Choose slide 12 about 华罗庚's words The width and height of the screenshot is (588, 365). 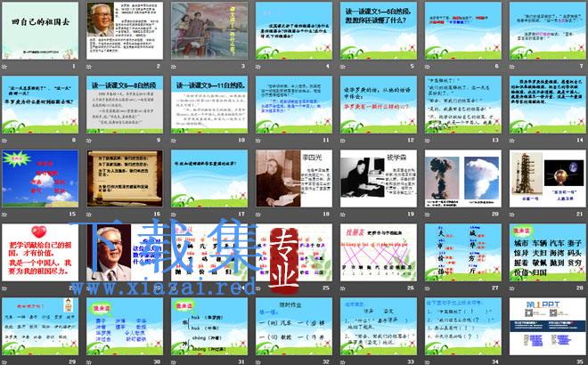[379, 104]
